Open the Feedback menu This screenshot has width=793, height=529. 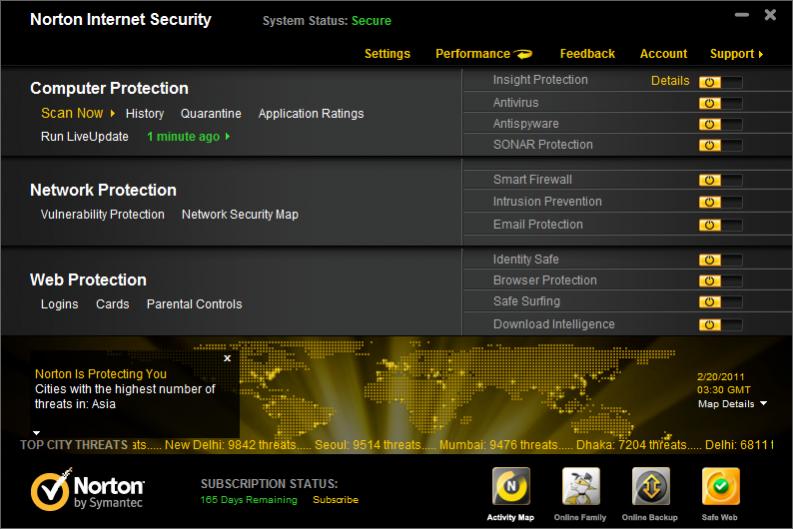(587, 54)
